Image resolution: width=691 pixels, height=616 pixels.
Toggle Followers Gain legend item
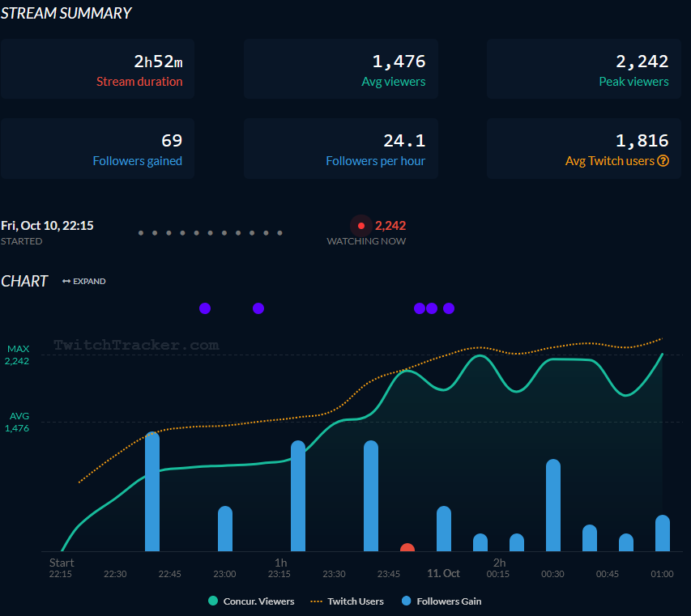tap(441, 601)
